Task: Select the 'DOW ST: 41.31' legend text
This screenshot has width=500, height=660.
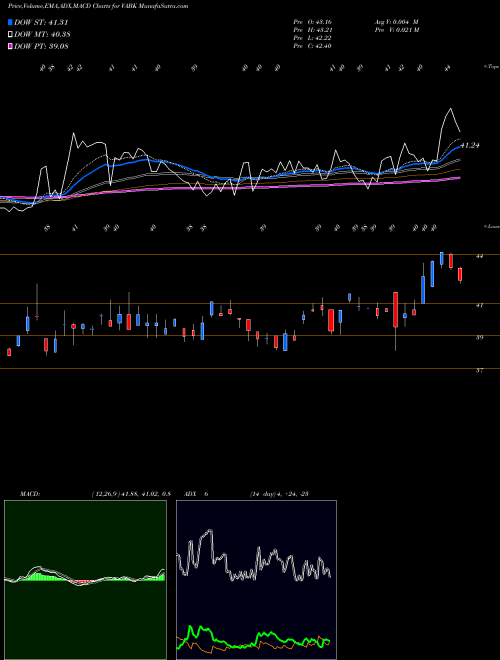Action: point(41,22)
